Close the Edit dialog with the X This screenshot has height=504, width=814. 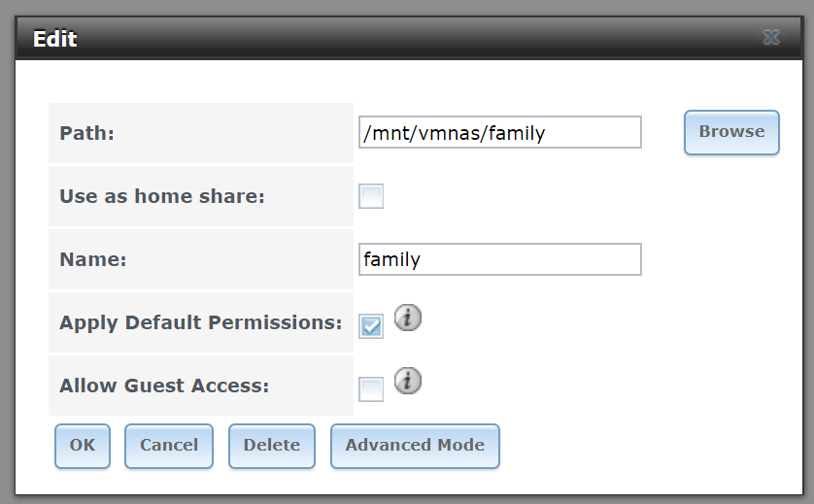pos(771,37)
